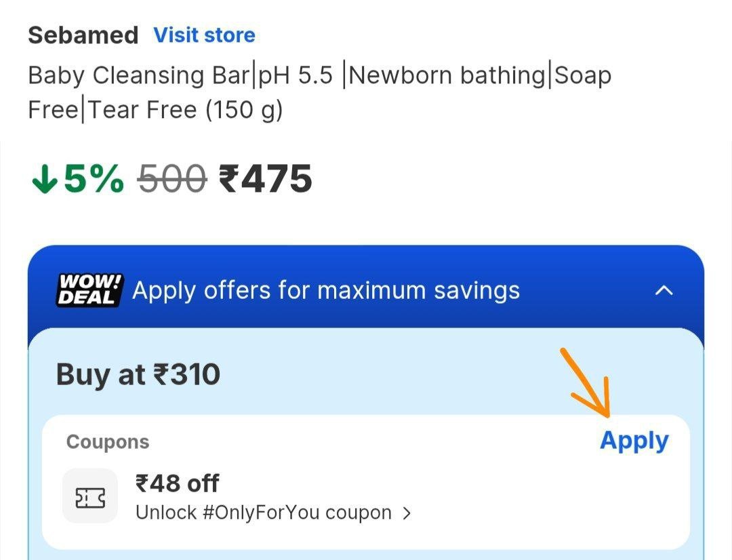Tap the Apply offers for maximum savings header
Viewport: 732px width, 560px height.
click(x=326, y=291)
